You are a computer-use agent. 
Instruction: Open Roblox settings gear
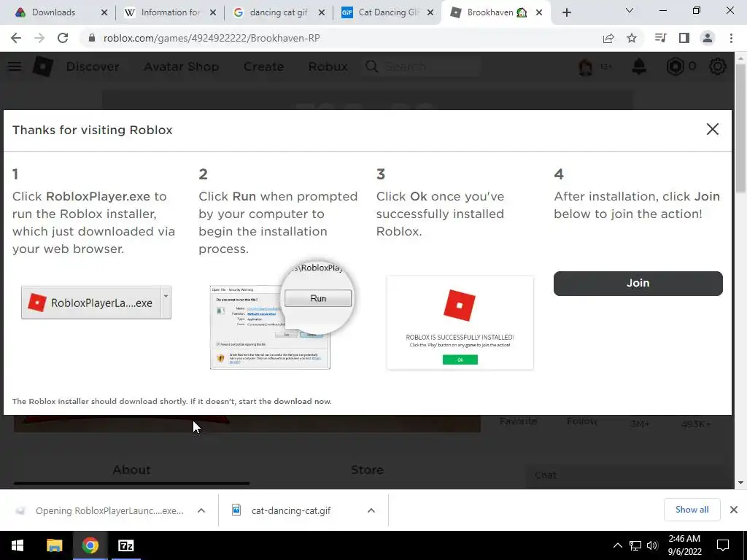tap(718, 66)
